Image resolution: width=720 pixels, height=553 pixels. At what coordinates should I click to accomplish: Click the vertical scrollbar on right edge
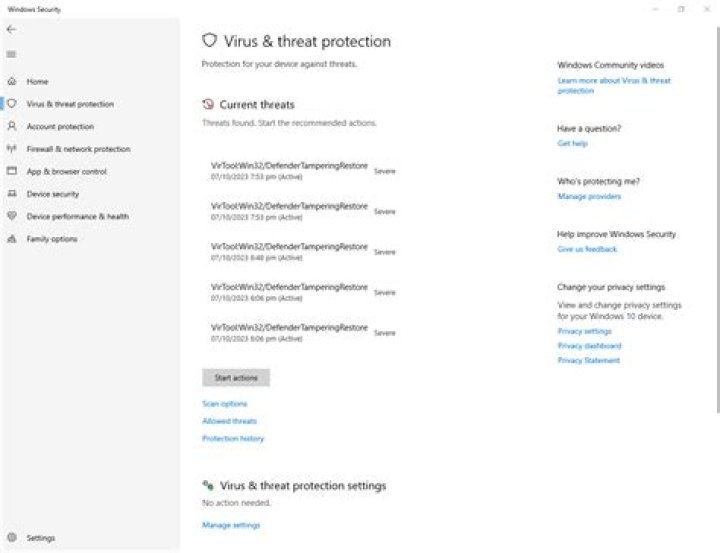click(718, 220)
